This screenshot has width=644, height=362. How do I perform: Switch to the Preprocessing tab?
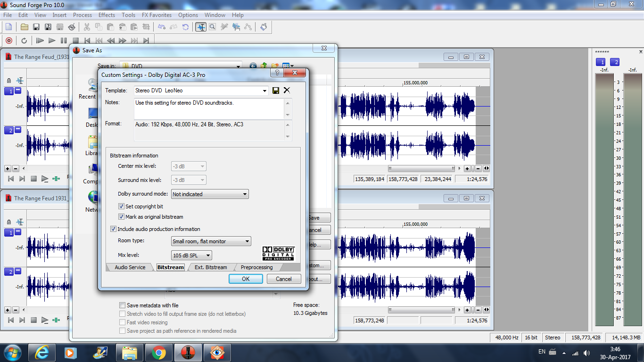click(x=256, y=267)
